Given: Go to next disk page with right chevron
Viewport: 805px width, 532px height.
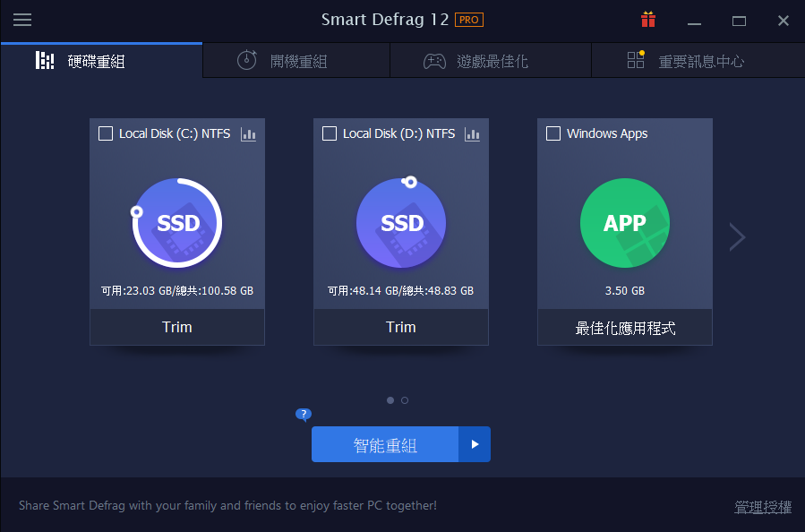Looking at the screenshot, I should point(737,236).
